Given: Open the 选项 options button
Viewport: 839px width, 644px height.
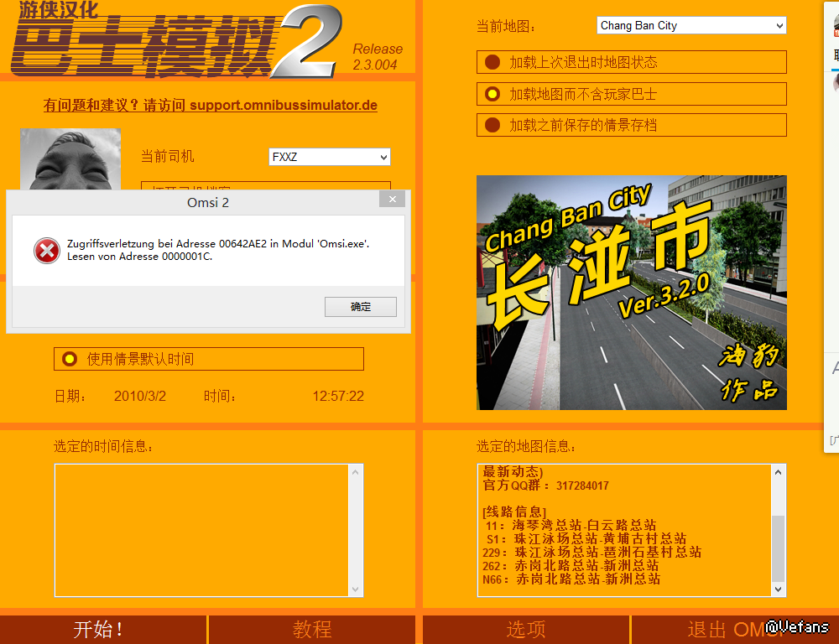Looking at the screenshot, I should pos(525,630).
